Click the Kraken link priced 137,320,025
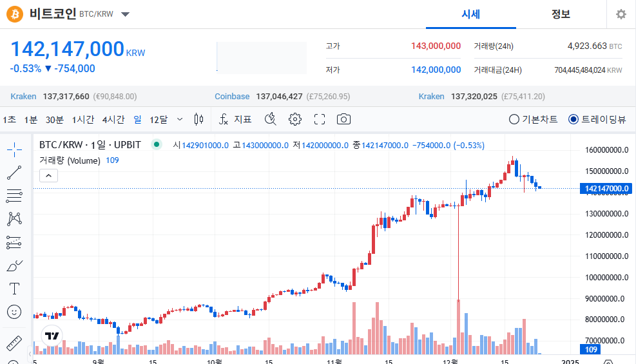Screen dimensions: 636x364 pos(432,97)
